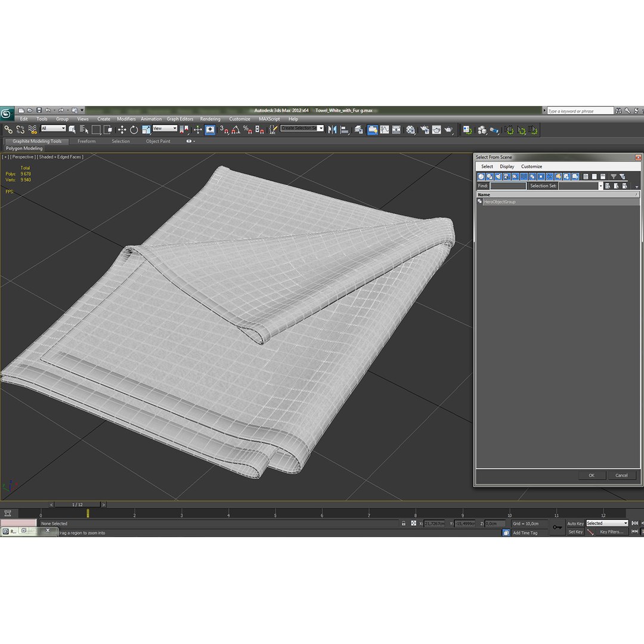
Task: Click the keyword search field
Action: click(580, 111)
